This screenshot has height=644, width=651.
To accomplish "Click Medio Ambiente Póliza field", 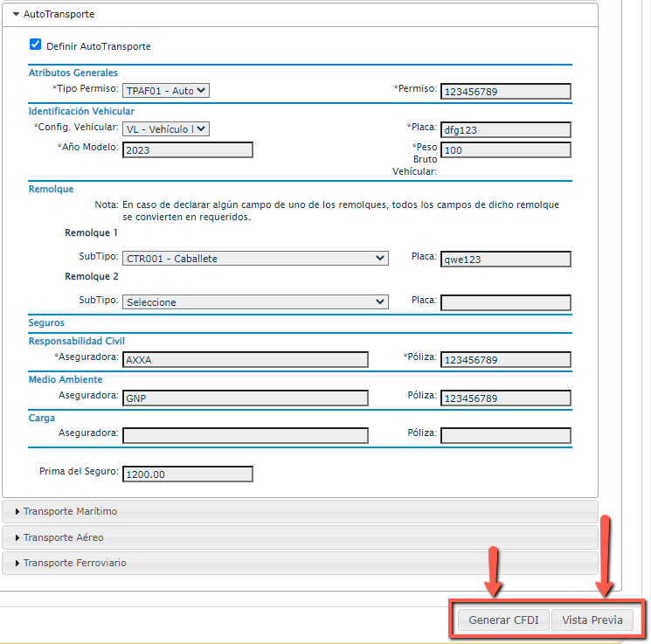I will click(506, 398).
